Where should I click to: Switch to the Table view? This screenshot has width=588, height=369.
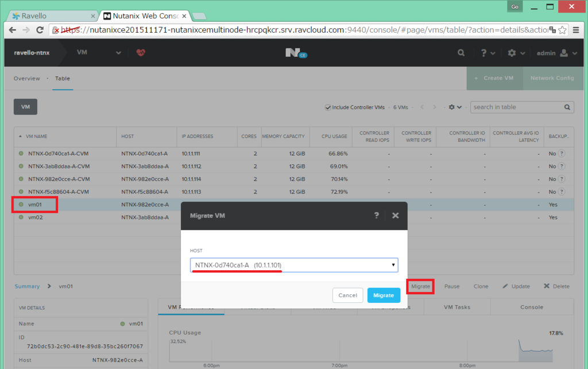(x=63, y=78)
